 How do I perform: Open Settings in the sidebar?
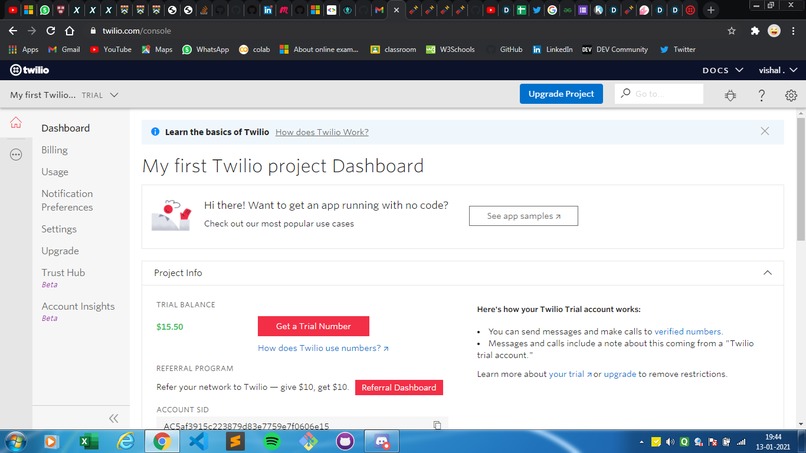[x=59, y=229]
